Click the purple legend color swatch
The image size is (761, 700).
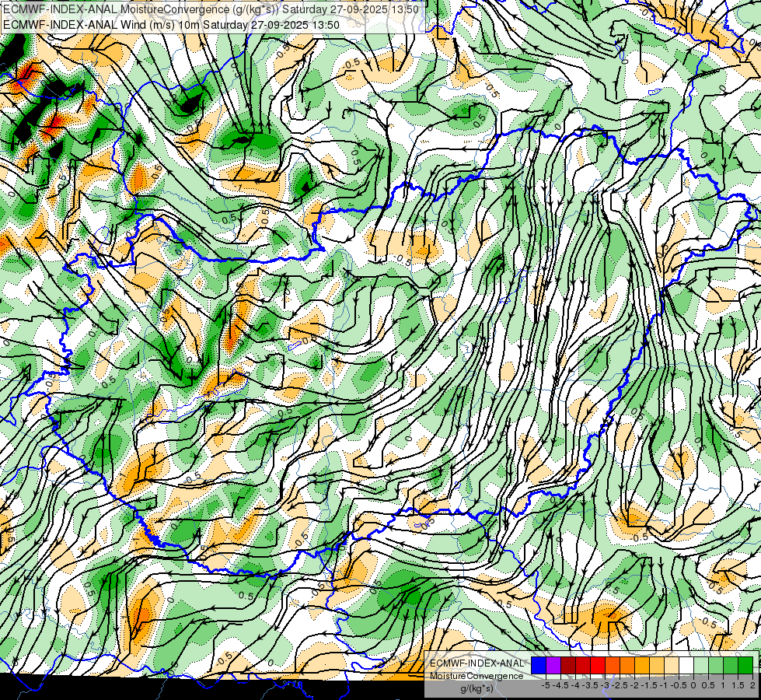(x=553, y=665)
